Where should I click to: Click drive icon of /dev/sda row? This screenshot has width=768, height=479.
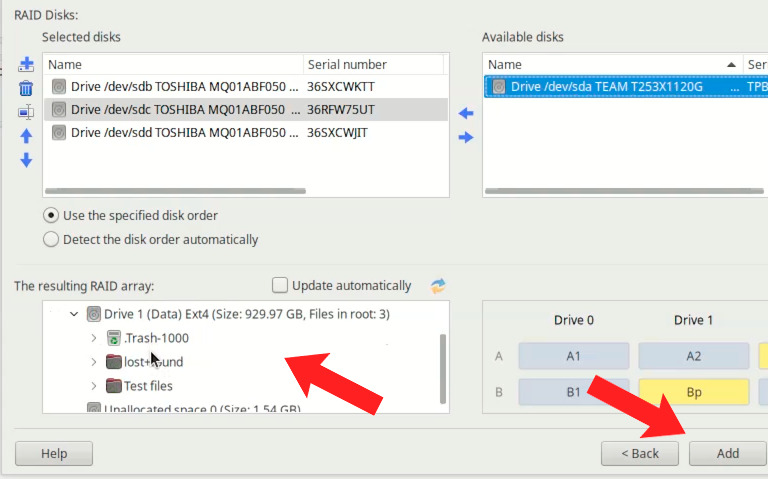(499, 87)
